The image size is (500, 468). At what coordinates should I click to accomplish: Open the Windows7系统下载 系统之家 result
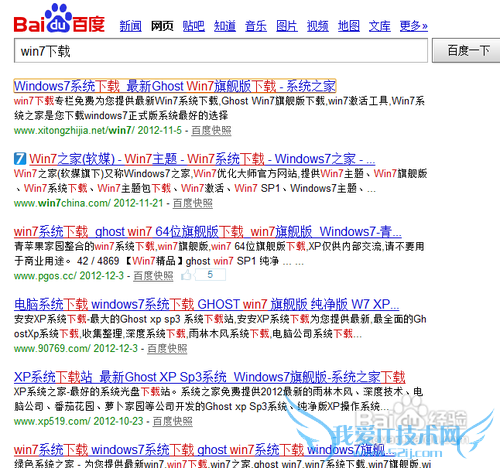175,86
